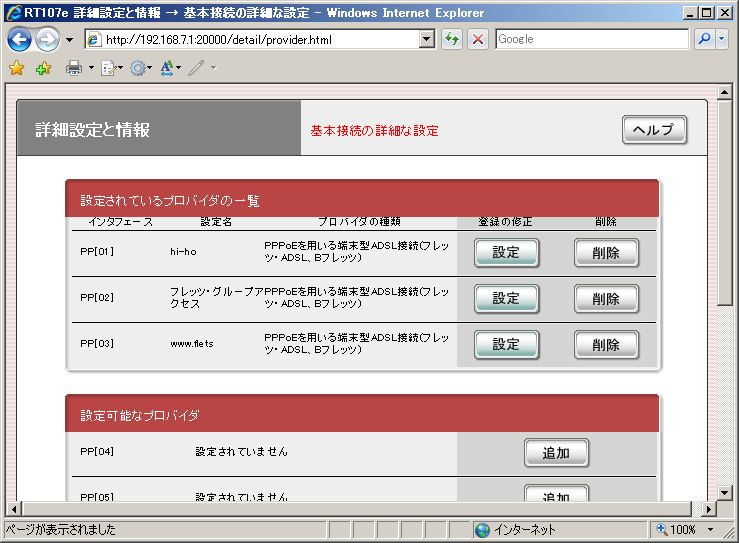Expand the address bar history dropdown
The width and height of the screenshot is (739, 543).
coord(427,39)
